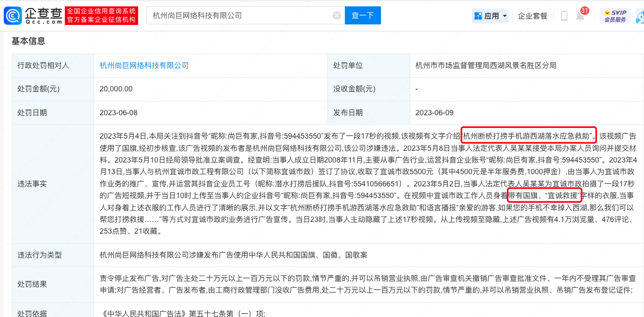644x317 pixels.
Task: Select the 处罚依据 label cell
Action: pos(53,311)
